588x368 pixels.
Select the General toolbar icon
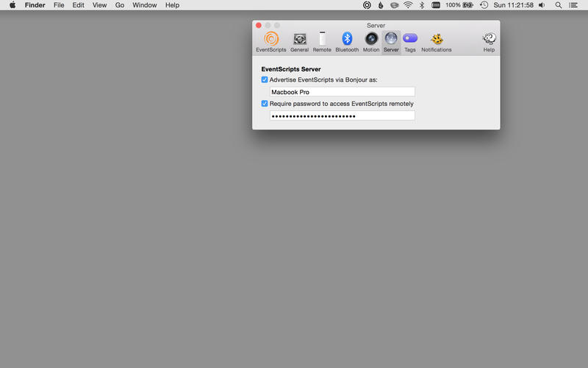click(299, 41)
